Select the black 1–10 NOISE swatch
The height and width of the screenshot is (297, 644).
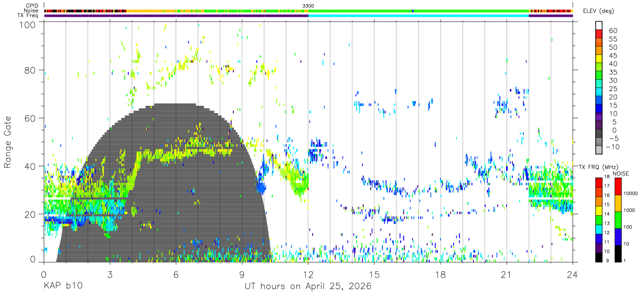coord(618,254)
